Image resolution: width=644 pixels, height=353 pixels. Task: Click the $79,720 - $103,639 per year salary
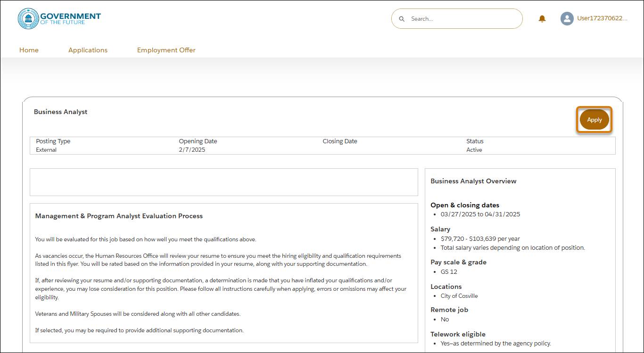coord(480,238)
